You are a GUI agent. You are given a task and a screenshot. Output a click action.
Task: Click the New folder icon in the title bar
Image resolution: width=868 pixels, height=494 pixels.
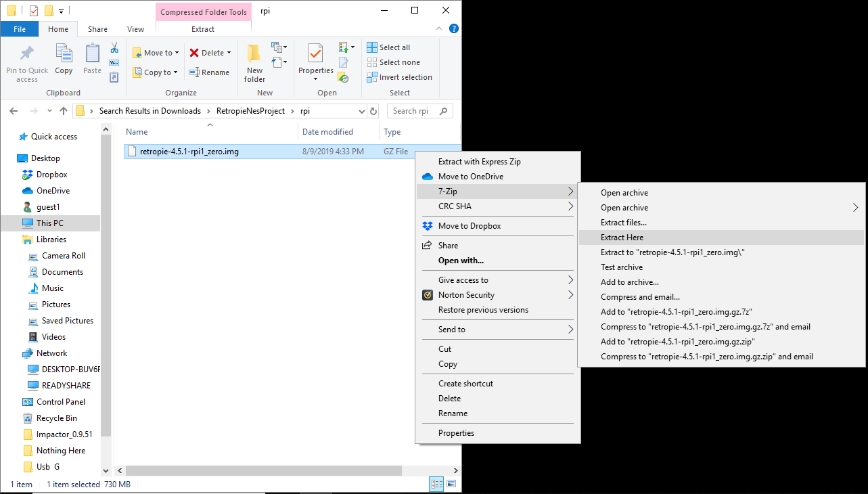(x=49, y=10)
